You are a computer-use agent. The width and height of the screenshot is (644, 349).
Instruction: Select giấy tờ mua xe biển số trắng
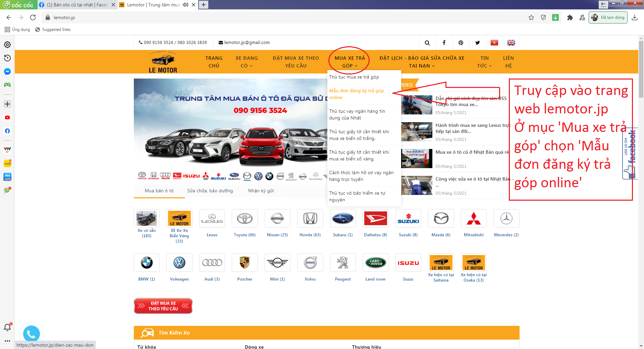click(x=359, y=135)
